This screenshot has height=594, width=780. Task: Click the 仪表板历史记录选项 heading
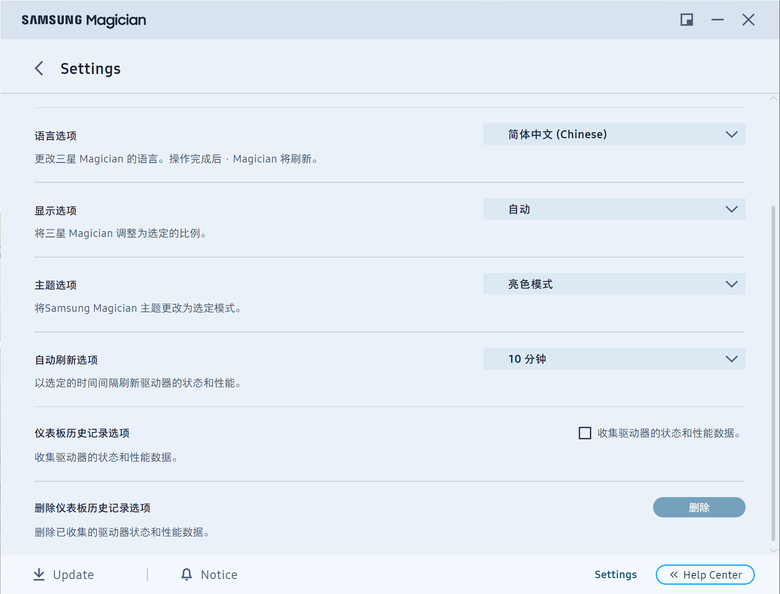(x=82, y=433)
